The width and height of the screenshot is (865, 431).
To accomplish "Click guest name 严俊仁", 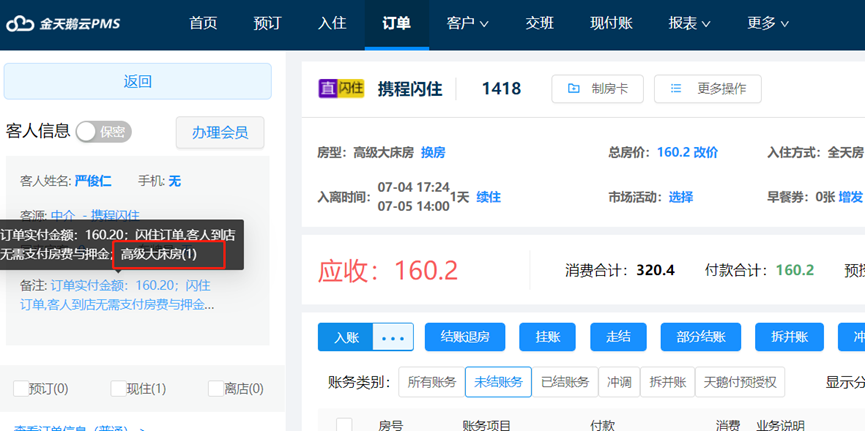I will pyautogui.click(x=93, y=181).
